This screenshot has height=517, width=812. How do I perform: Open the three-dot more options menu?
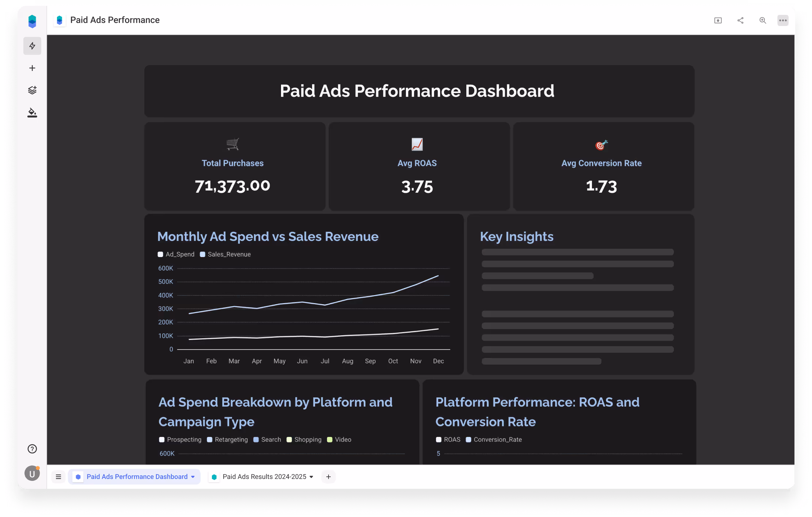tap(783, 20)
